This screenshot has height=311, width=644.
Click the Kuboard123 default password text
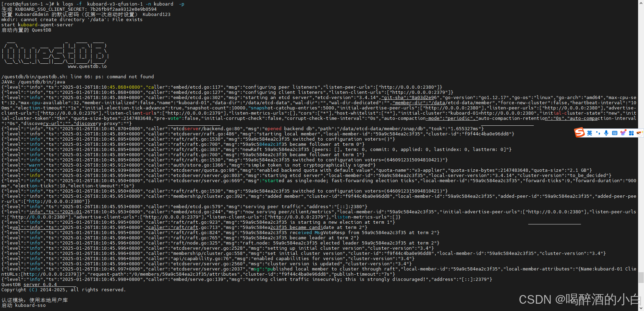(156, 15)
